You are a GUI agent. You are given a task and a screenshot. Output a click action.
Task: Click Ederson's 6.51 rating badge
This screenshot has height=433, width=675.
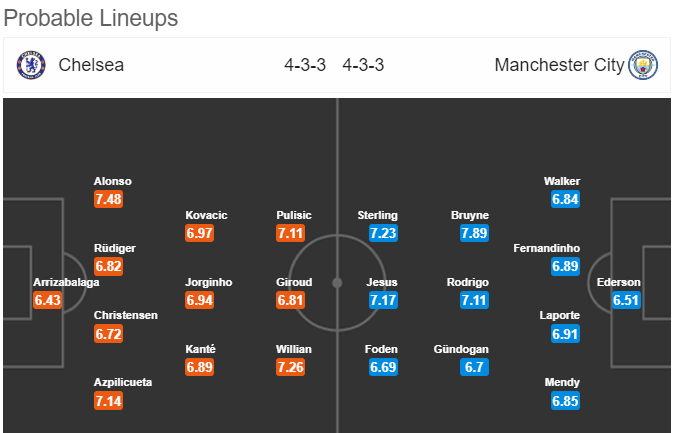click(626, 300)
